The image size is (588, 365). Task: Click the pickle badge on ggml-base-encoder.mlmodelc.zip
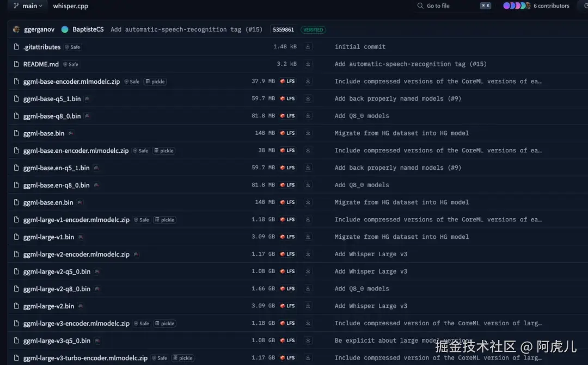(155, 81)
